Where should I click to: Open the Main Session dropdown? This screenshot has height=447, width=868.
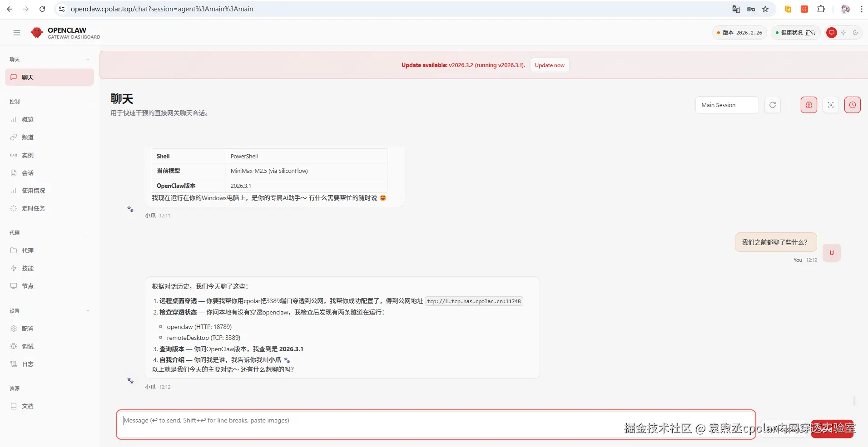pyautogui.click(x=727, y=105)
